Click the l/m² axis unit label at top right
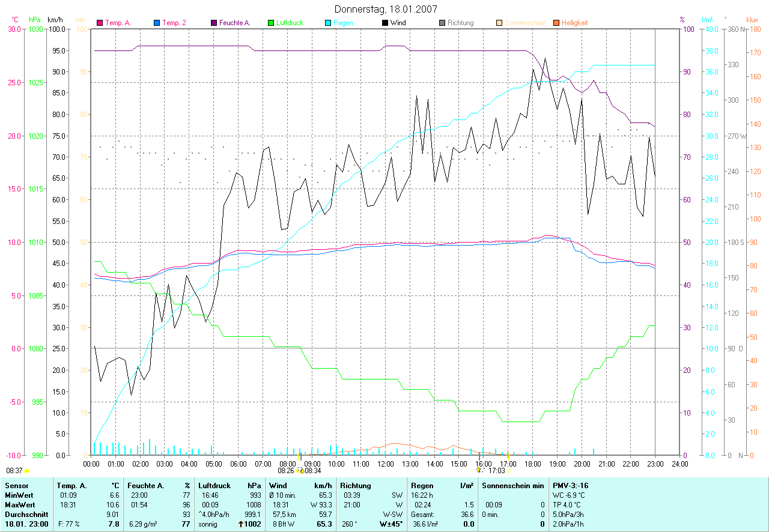 (x=707, y=20)
